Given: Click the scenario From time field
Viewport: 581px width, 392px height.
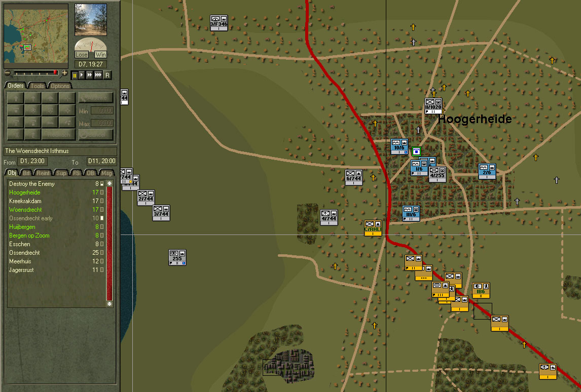Looking at the screenshot, I should 32,162.
